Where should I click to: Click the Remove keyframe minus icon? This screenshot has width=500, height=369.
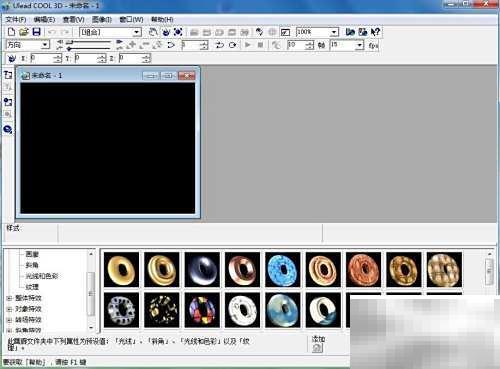tap(145, 45)
